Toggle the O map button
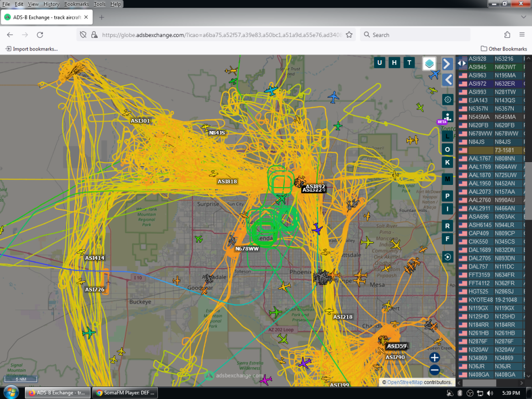 click(x=447, y=149)
